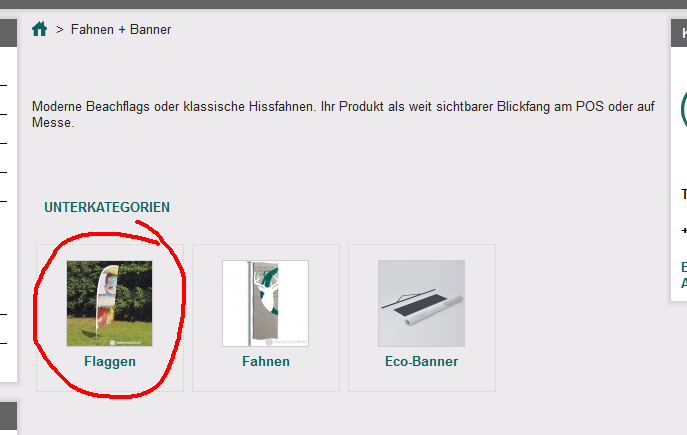Click the green home icon in breadcrumb
The width and height of the screenshot is (687, 435).
click(x=39, y=29)
